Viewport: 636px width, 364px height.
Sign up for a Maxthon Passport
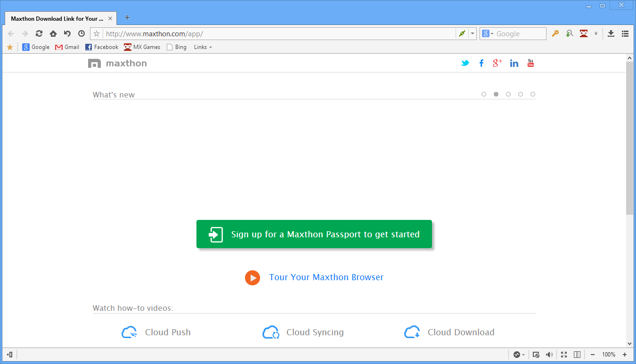pos(314,234)
